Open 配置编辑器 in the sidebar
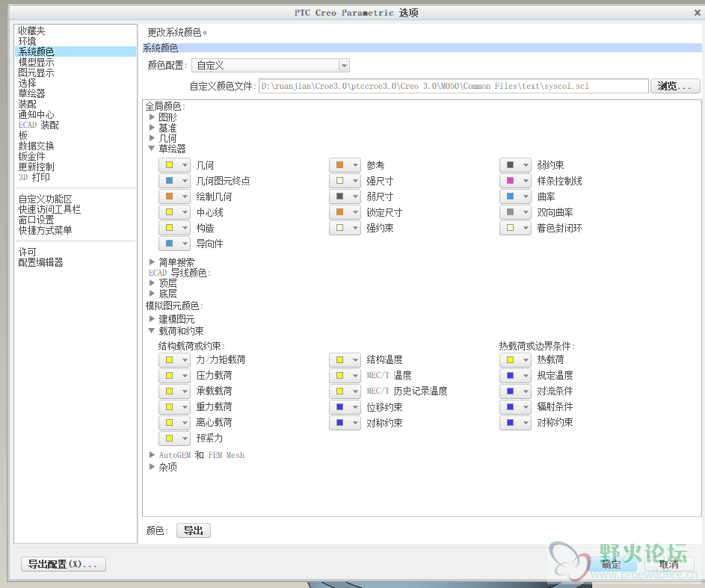The width and height of the screenshot is (705, 588). pyautogui.click(x=40, y=262)
